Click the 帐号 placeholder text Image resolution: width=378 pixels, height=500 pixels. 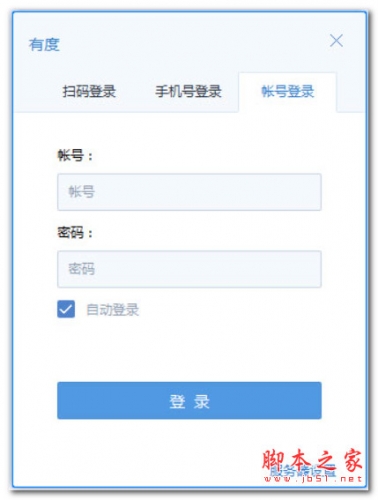pyautogui.click(x=82, y=192)
